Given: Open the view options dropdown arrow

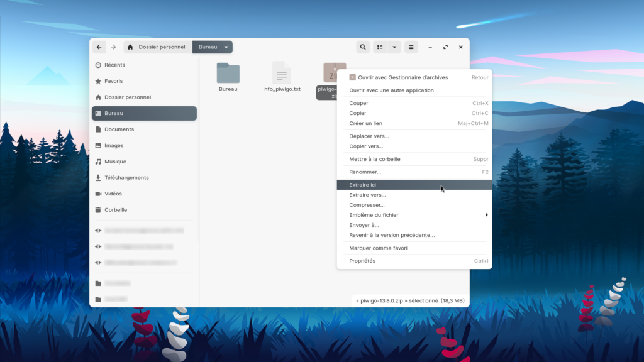Looking at the screenshot, I should (x=394, y=47).
